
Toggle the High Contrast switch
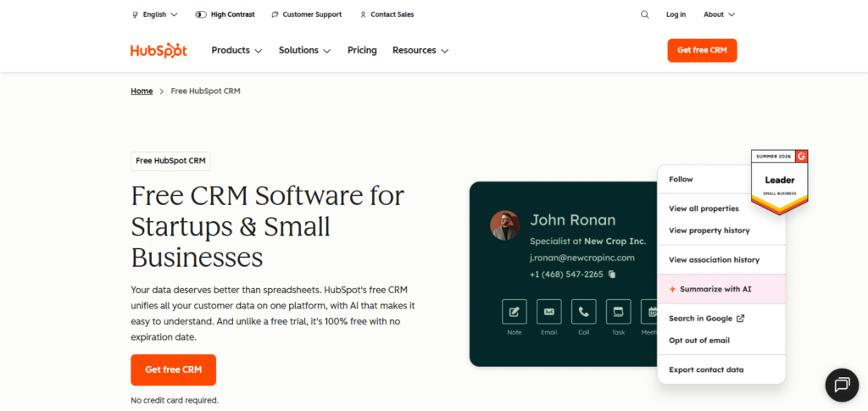pos(201,15)
